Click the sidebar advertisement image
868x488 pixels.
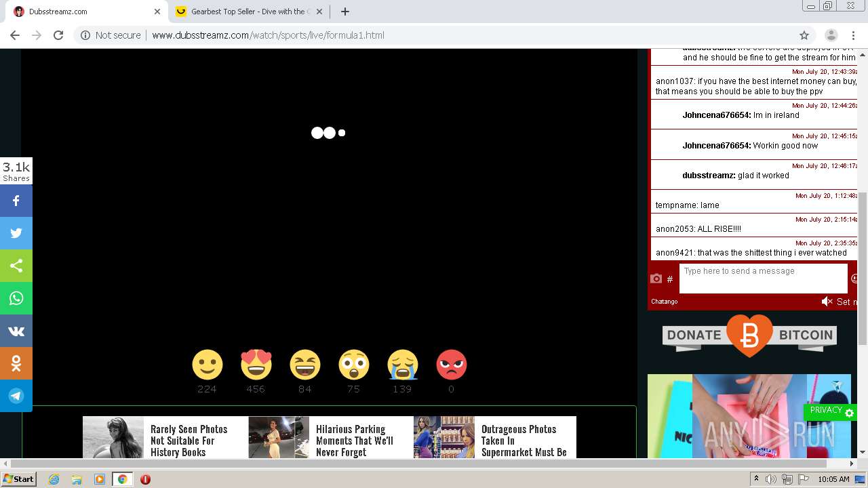tap(749, 416)
